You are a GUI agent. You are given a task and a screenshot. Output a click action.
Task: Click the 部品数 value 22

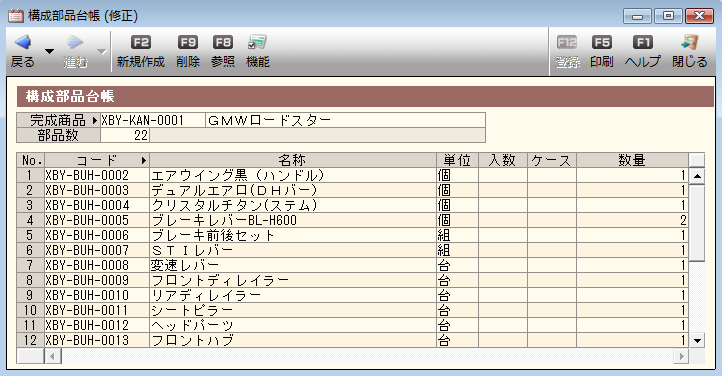[125, 135]
